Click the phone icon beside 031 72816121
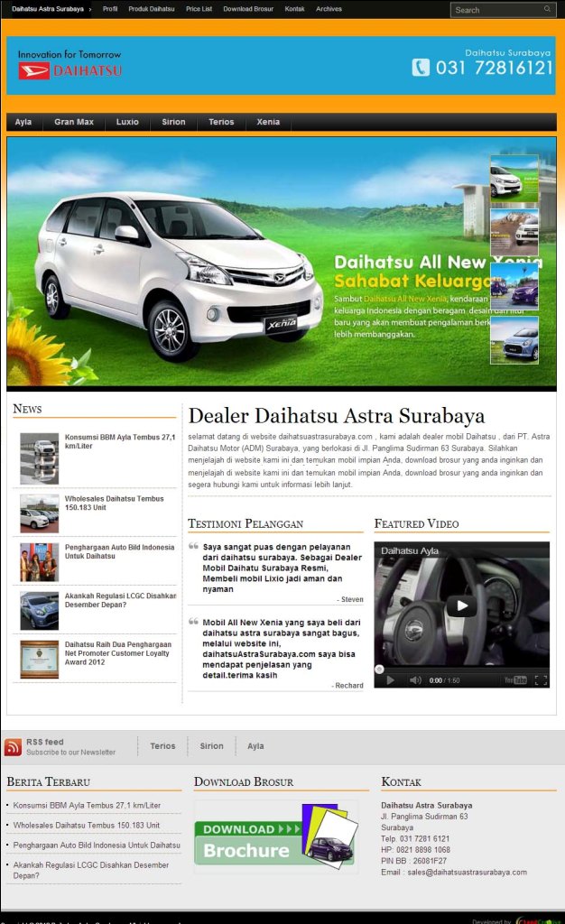This screenshot has width=565, height=924. (x=421, y=68)
